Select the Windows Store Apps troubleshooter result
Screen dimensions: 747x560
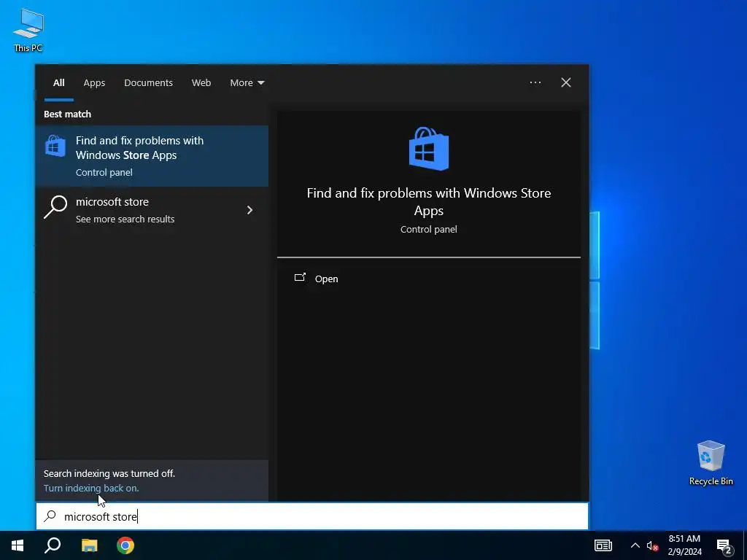point(152,156)
